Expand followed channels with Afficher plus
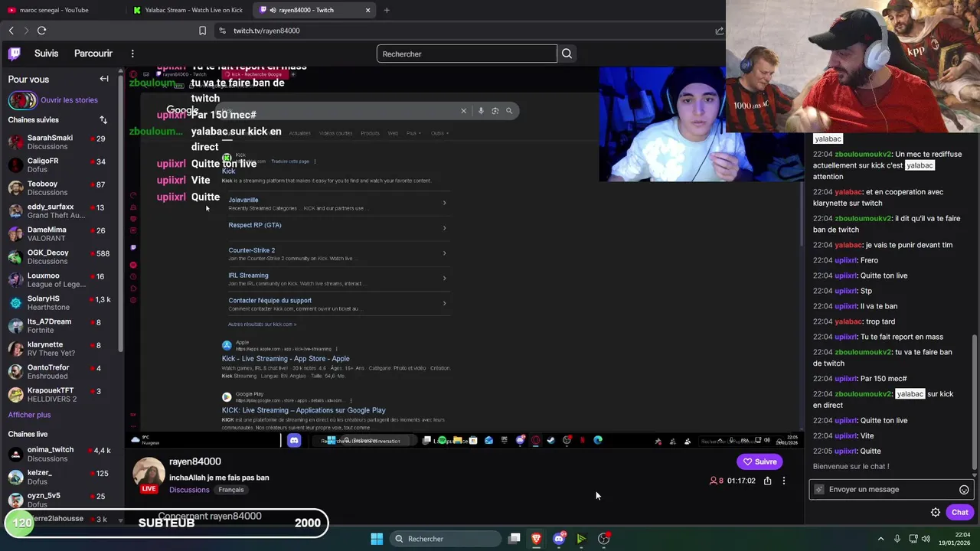This screenshot has width=980, height=551. (x=29, y=415)
